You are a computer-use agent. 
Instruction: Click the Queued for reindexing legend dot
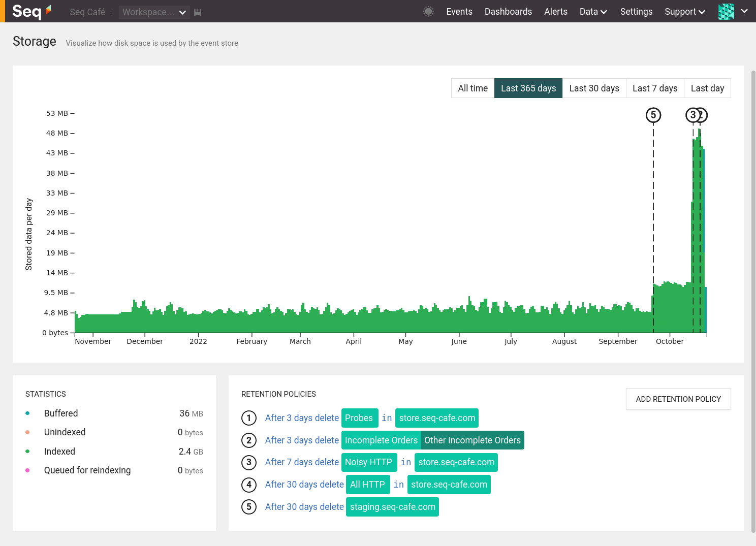pos(27,470)
